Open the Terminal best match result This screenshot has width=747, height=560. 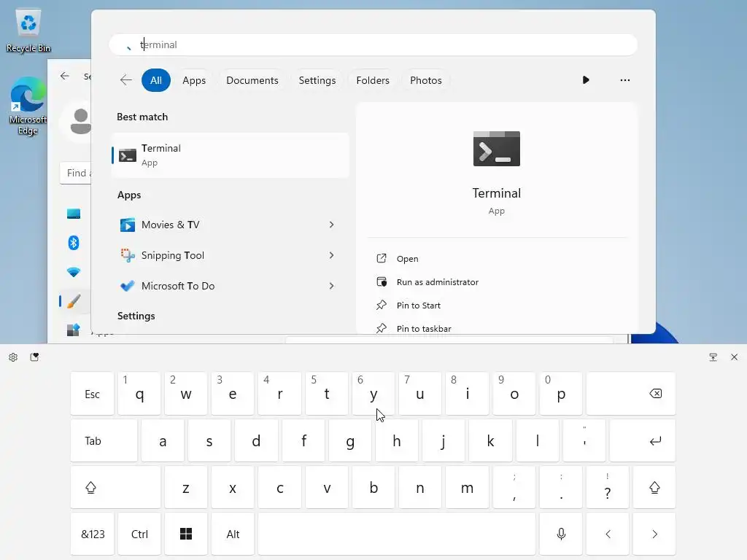click(230, 155)
